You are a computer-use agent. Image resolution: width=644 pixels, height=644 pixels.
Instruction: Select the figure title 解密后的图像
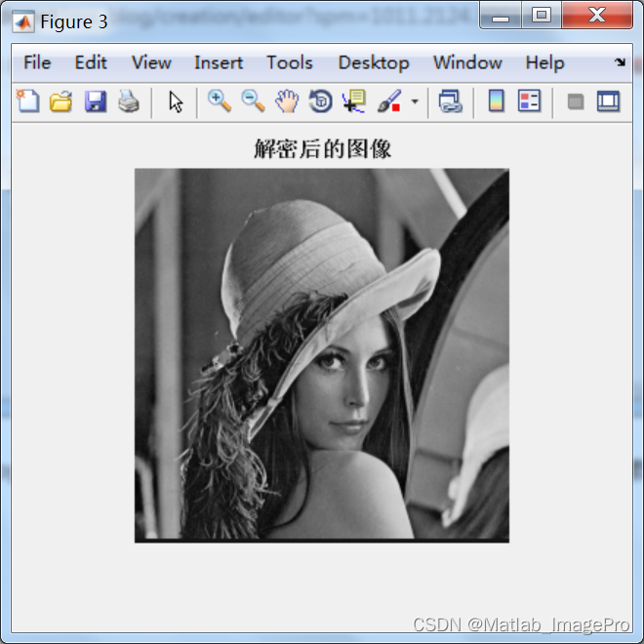(322, 148)
